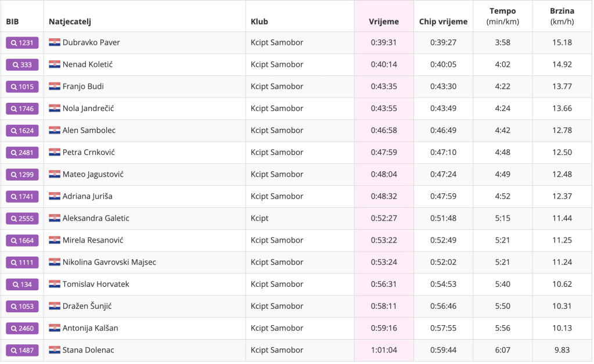Open details for BIB 1053
594x364 pixels.
[22, 307]
